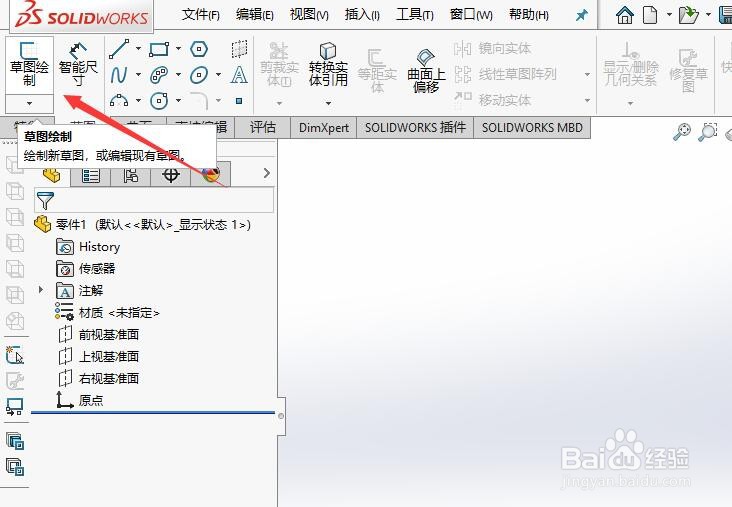Click the zoom to area icon

[707, 132]
